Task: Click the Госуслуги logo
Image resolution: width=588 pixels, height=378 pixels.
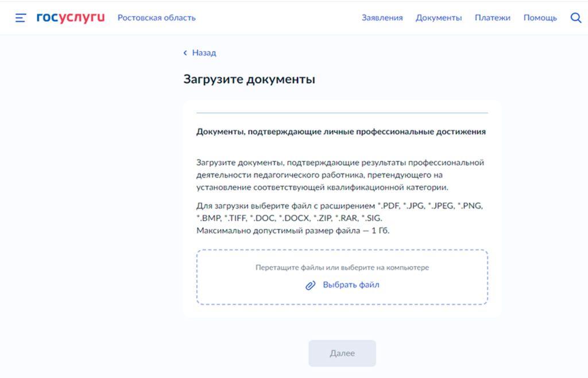Action: pos(70,18)
